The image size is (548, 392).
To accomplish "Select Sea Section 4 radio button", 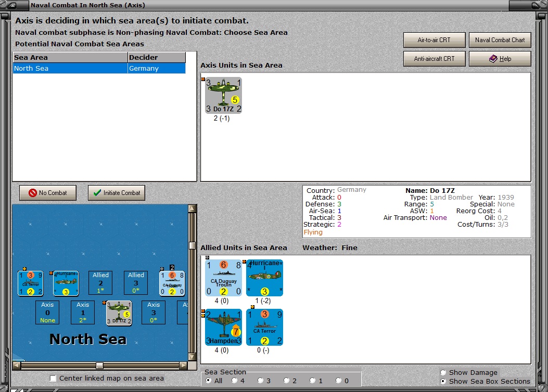I will tap(235, 381).
